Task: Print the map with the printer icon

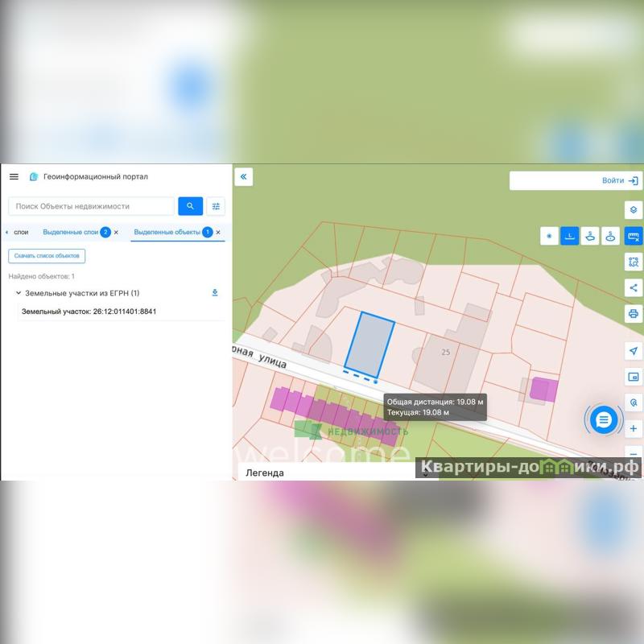Action: point(634,313)
